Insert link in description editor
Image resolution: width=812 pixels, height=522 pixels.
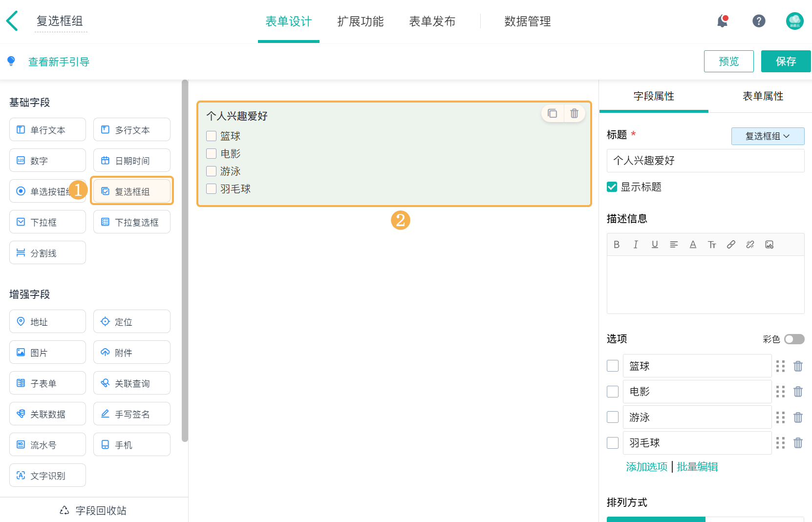coord(731,245)
